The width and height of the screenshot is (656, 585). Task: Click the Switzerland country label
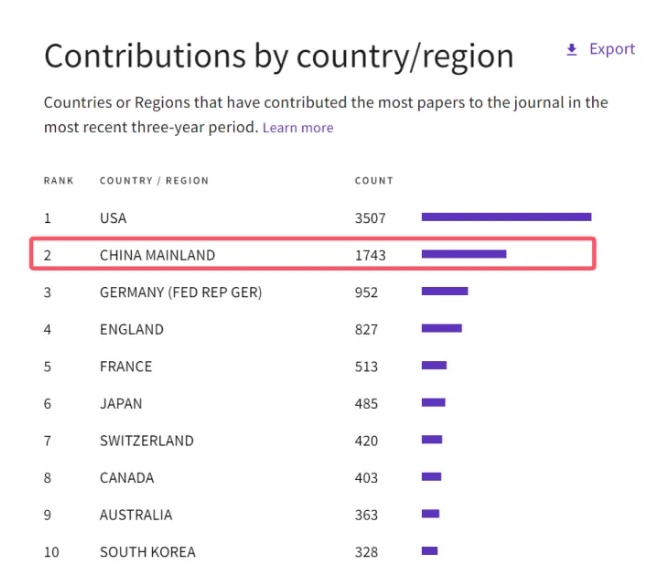coord(146,441)
